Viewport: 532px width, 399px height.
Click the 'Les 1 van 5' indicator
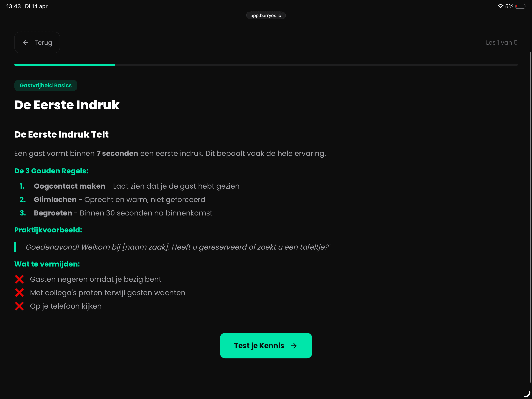(501, 43)
